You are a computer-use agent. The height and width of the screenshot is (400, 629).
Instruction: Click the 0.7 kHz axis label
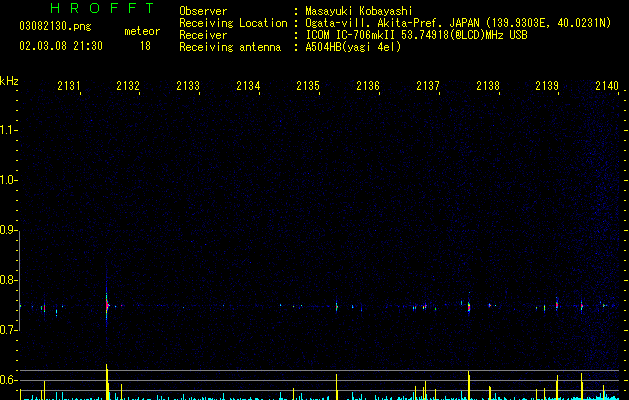(x=8, y=330)
